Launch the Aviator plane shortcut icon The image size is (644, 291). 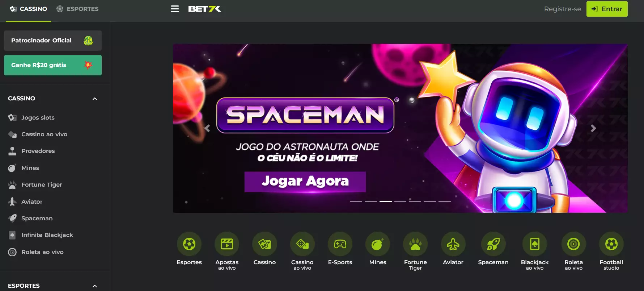click(x=453, y=244)
